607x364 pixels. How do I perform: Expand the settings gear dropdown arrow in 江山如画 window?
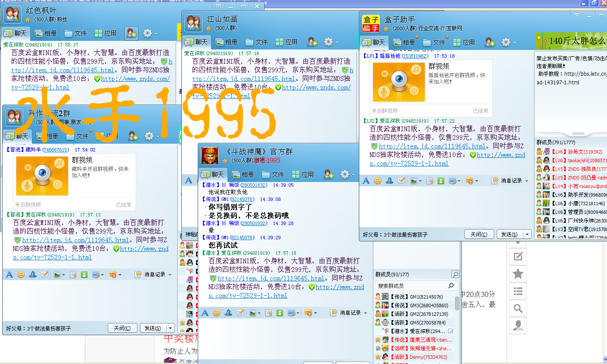pos(337,42)
